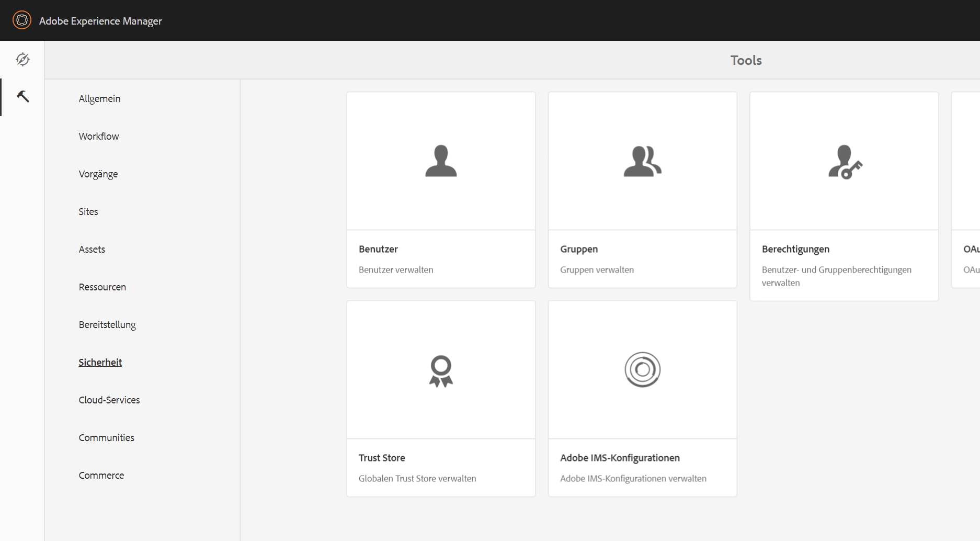Click the Adobe Experience Manager logo icon
The width and height of the screenshot is (980, 541).
pos(22,20)
